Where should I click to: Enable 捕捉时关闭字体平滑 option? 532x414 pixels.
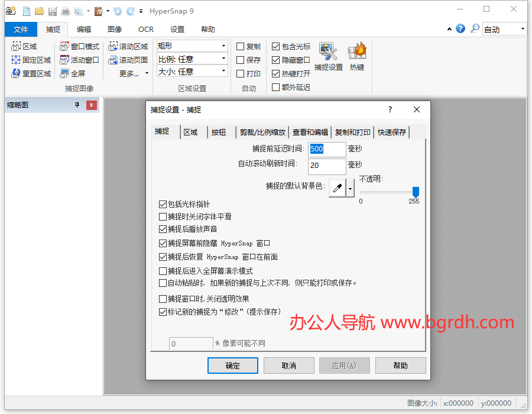pyautogui.click(x=163, y=216)
